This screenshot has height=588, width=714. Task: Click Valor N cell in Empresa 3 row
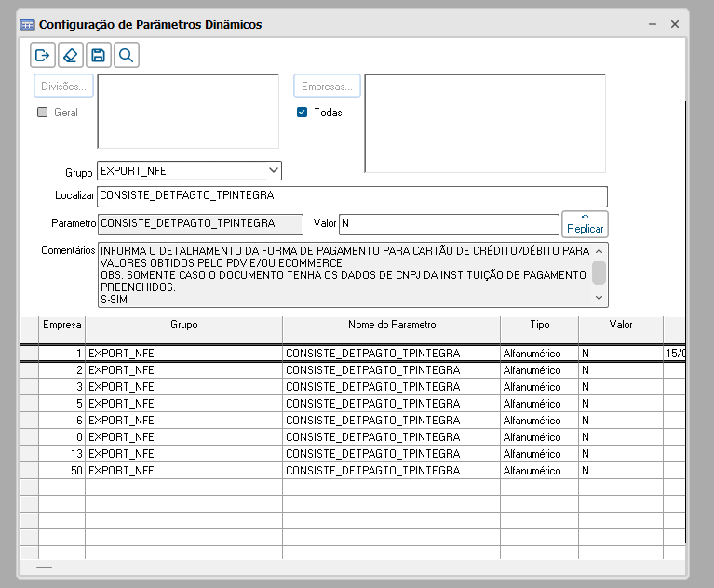[621, 387]
